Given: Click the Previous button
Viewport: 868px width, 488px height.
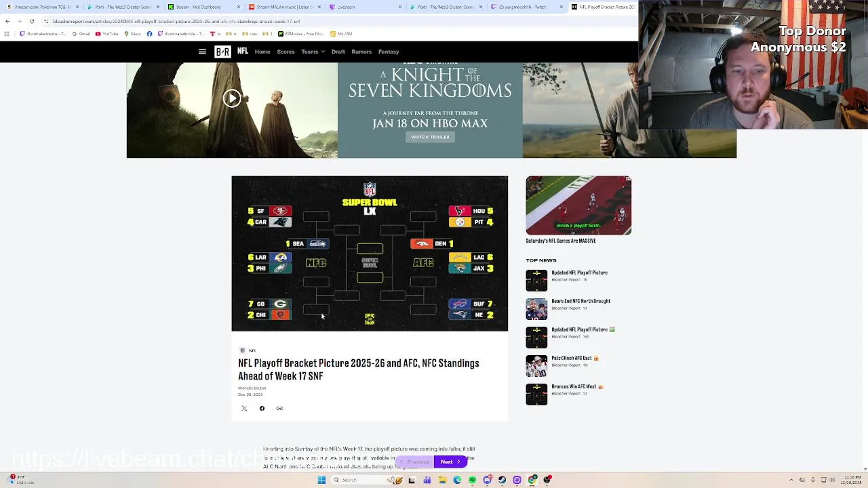Looking at the screenshot, I should click(x=414, y=462).
